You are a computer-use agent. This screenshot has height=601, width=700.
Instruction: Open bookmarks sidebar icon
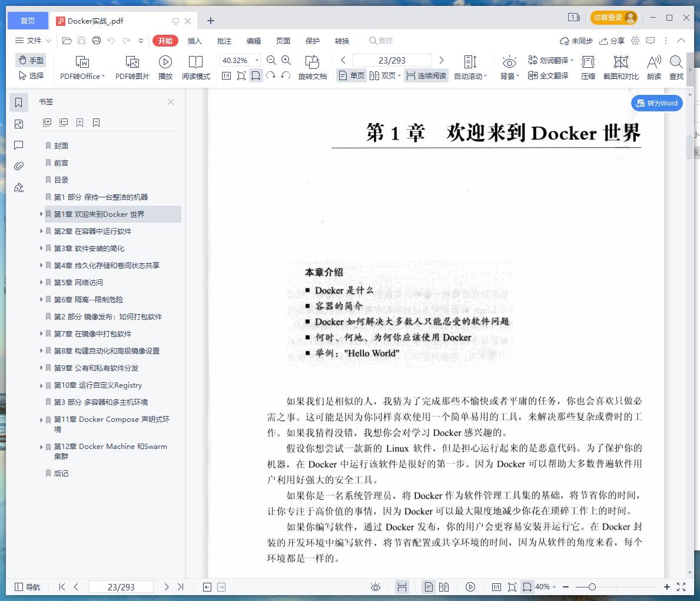19,103
